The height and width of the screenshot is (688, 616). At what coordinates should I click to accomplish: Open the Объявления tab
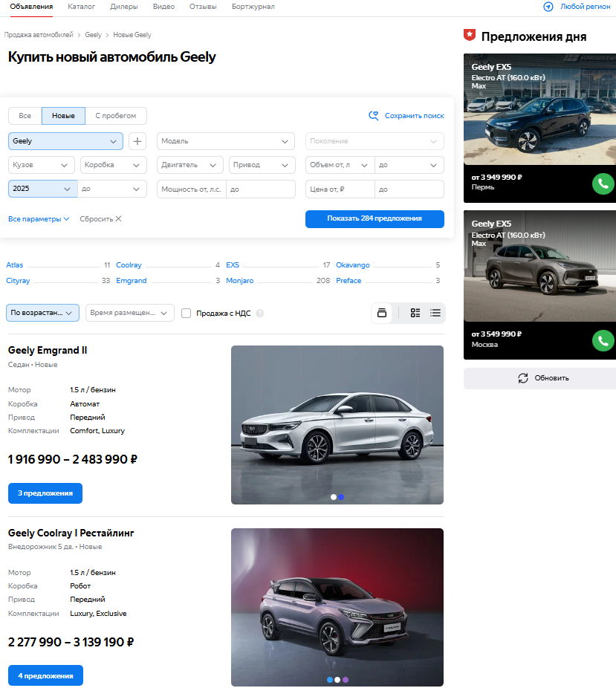pos(31,7)
